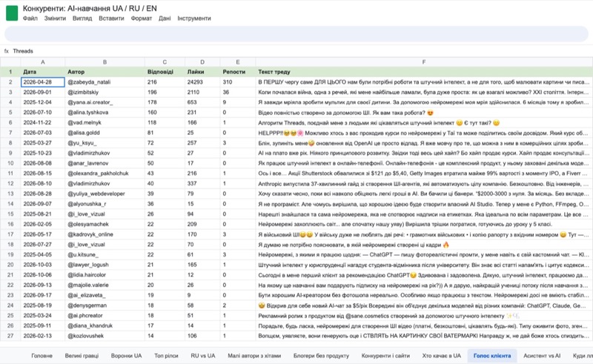This screenshot has width=593, height=364.
Task: Click the green Sheets logo icon
Action: tap(12, 13)
